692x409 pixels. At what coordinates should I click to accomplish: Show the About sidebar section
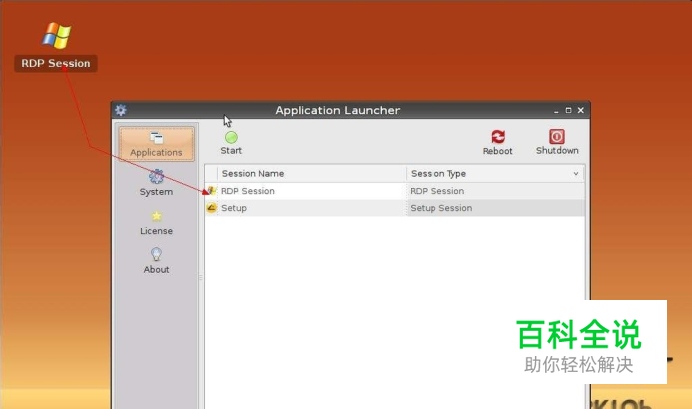coord(156,261)
